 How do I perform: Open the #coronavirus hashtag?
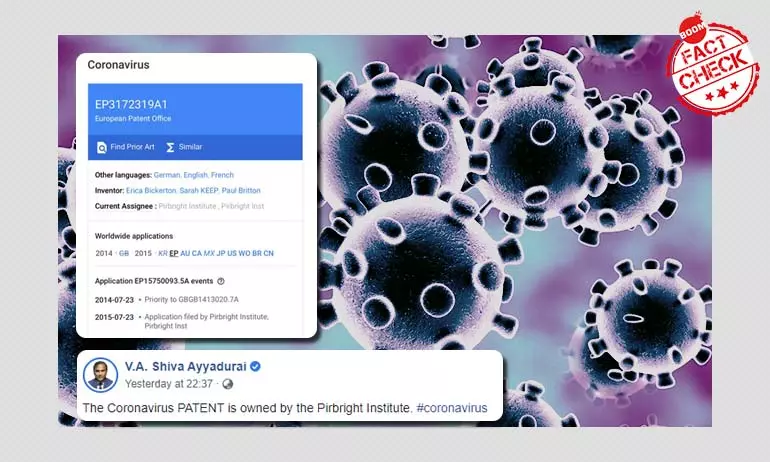(452, 408)
